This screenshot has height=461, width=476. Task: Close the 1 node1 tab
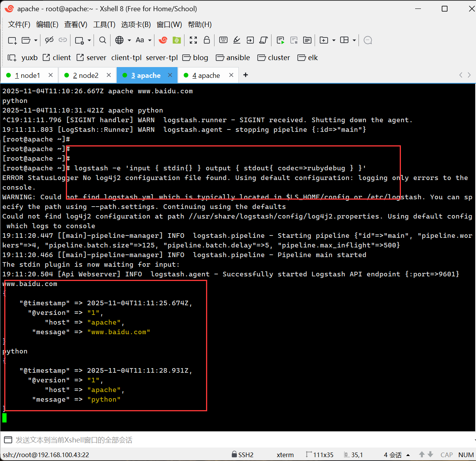(x=50, y=75)
